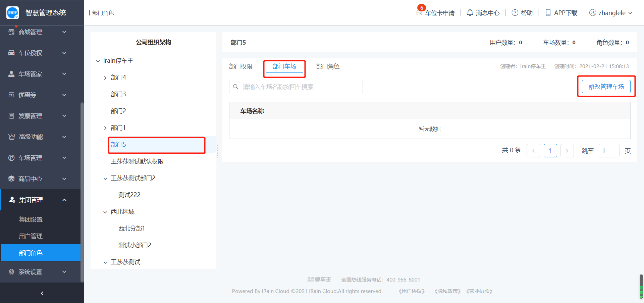
Task: Collapse the 西北区域 tree node
Action: click(x=105, y=212)
